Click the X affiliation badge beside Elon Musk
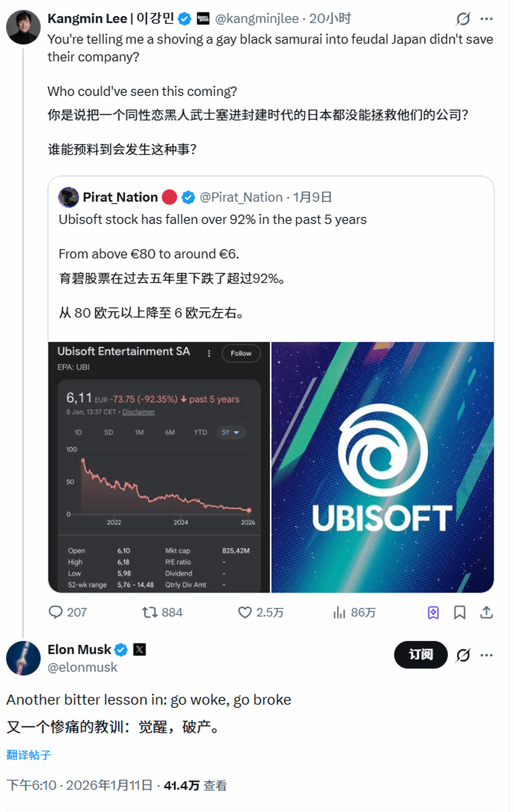 coord(139,650)
